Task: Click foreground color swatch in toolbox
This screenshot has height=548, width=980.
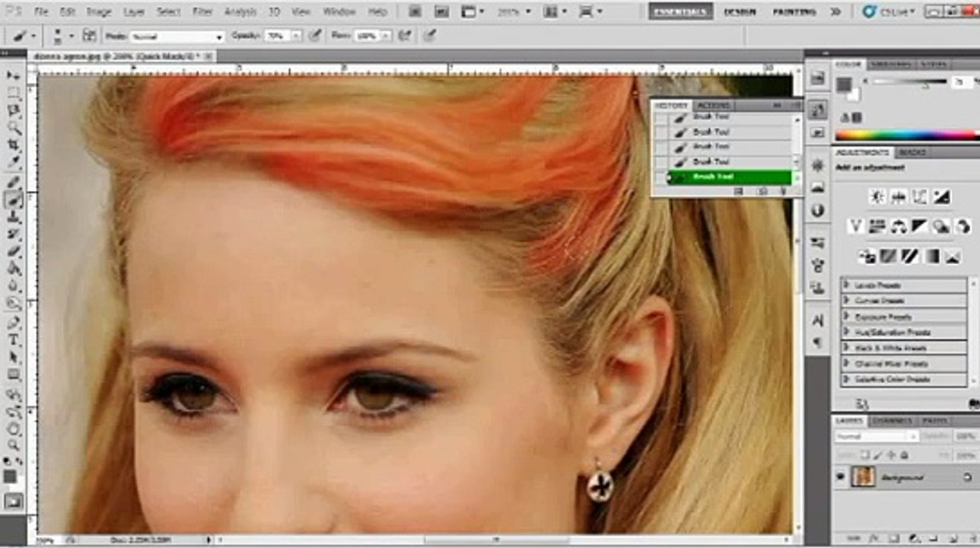Action: pos(9,476)
